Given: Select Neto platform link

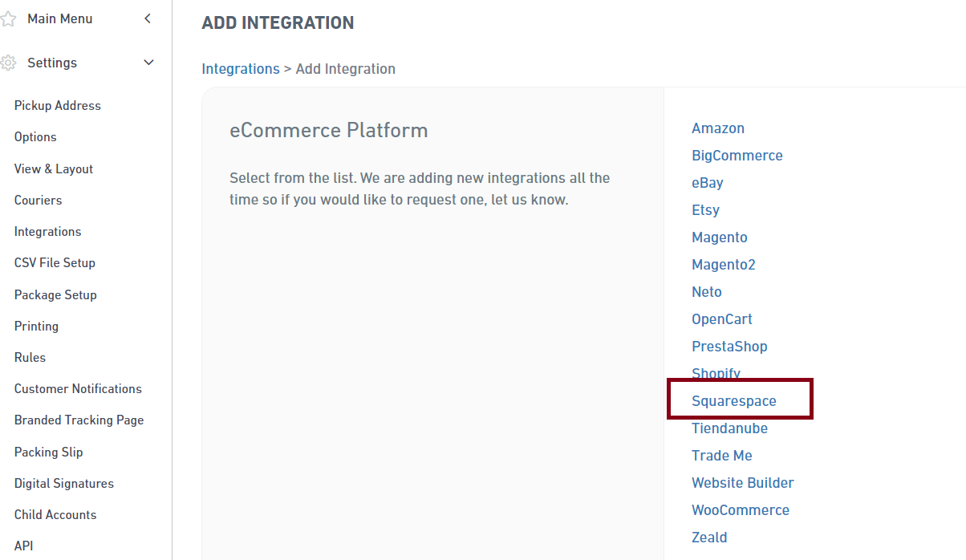Looking at the screenshot, I should (707, 292).
